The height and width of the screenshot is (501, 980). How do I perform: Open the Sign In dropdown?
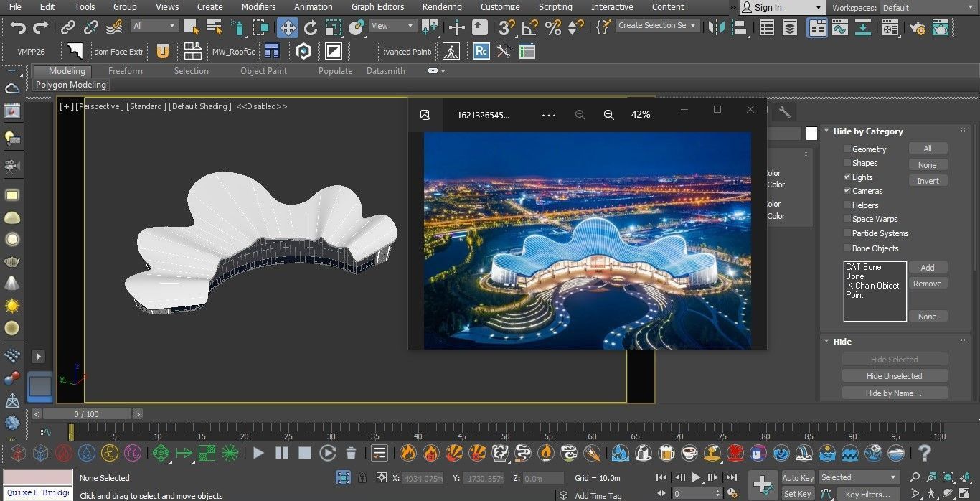(x=781, y=7)
